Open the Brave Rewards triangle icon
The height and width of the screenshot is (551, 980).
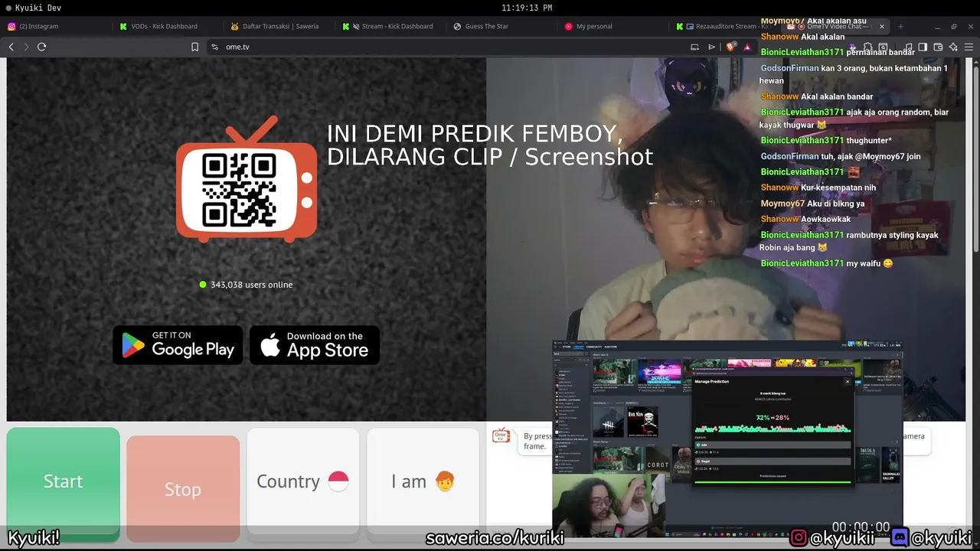747,47
